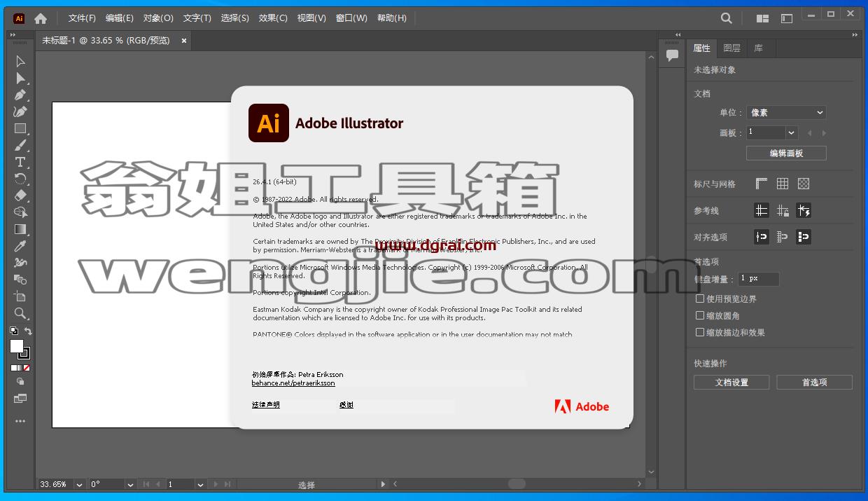Open artboard navigation dropdown in status bar
868x501 pixels.
pyautogui.click(x=200, y=484)
